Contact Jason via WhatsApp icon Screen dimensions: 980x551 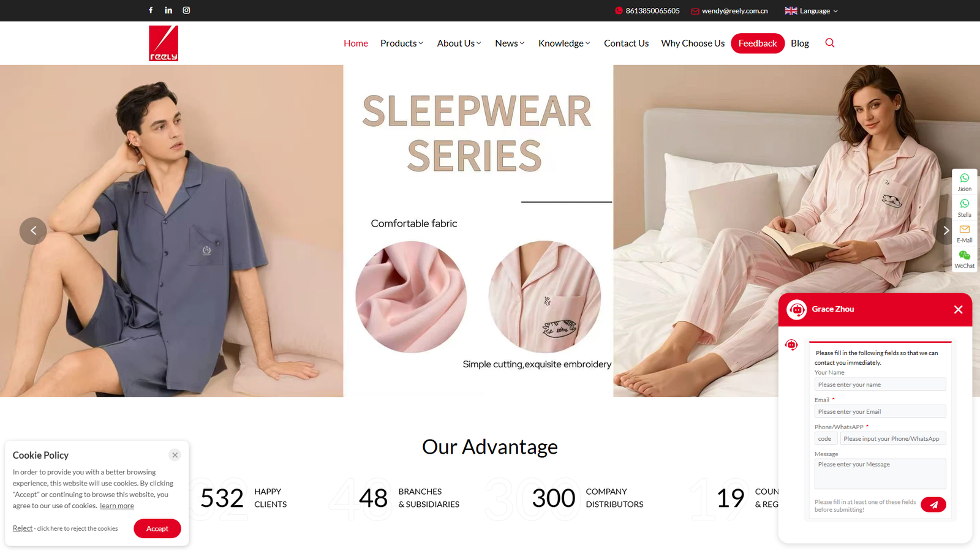965,182
